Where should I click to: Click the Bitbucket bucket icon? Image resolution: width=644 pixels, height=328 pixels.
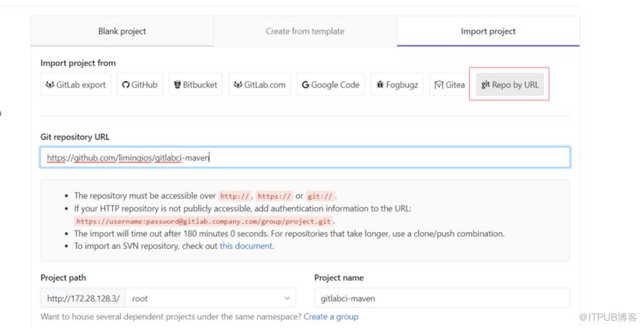177,85
